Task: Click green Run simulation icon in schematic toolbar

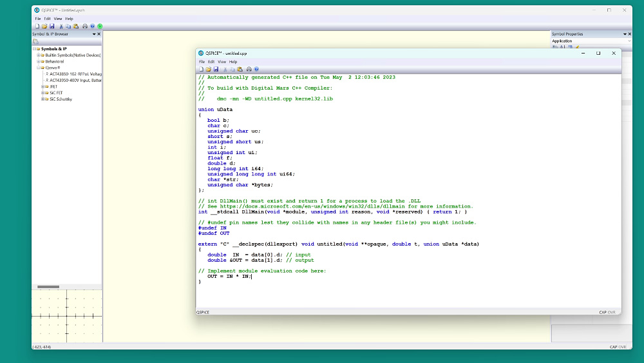Action: 100,26
